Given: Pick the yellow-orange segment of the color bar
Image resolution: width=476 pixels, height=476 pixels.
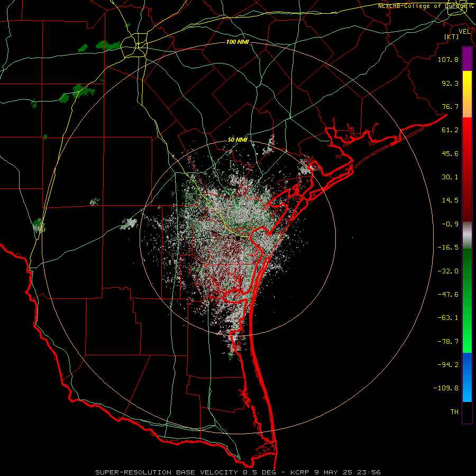Looking at the screenshot, I should point(467,94).
